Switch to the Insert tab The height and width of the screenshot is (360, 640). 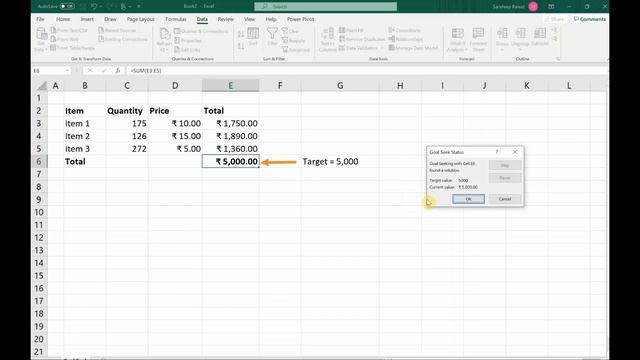pyautogui.click(x=87, y=19)
